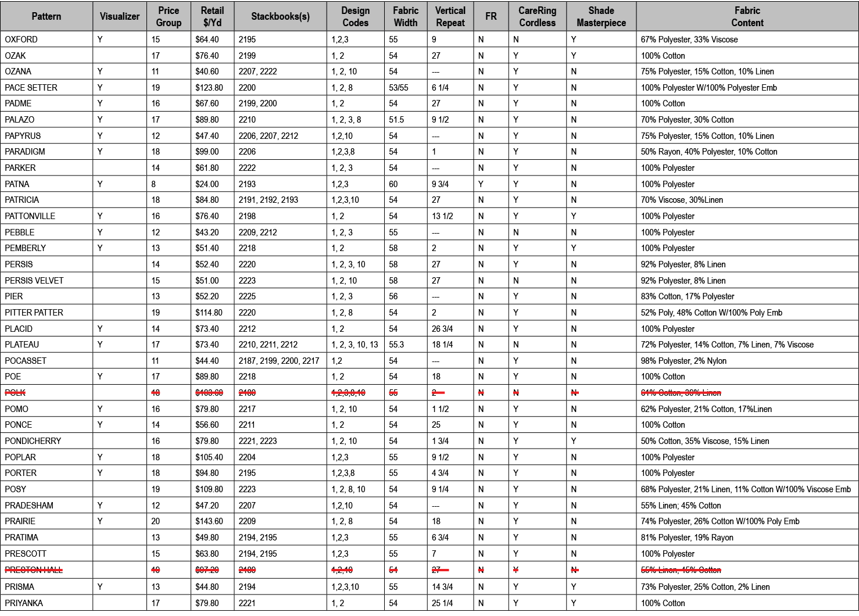The height and width of the screenshot is (616, 859).
Task: Click the PRIYANKA vertical repeat cell
Action: (450, 603)
